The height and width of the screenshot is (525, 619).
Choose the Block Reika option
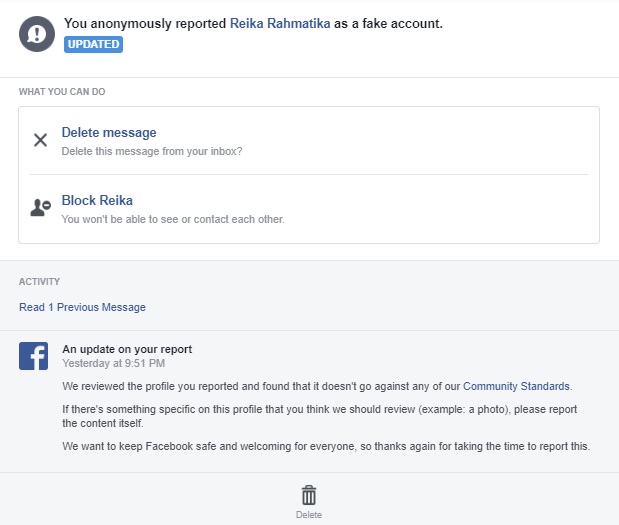coord(97,200)
